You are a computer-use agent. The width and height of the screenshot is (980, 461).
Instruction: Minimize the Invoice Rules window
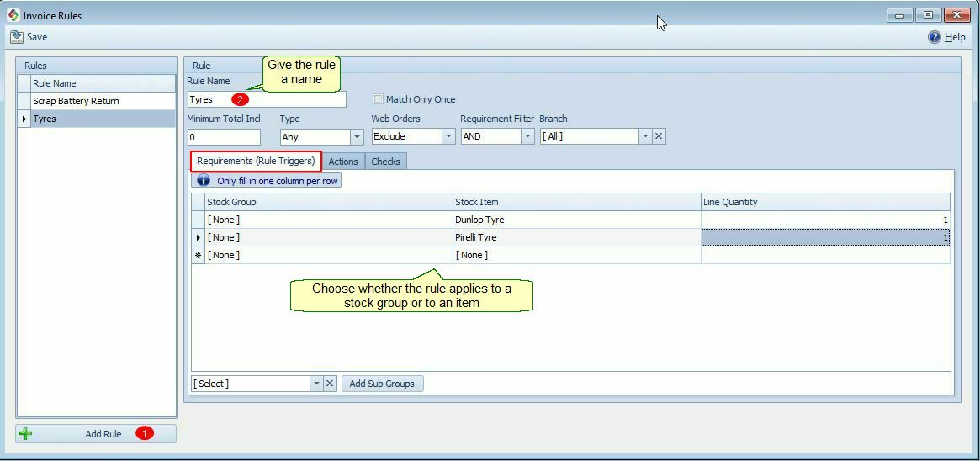[x=900, y=16]
